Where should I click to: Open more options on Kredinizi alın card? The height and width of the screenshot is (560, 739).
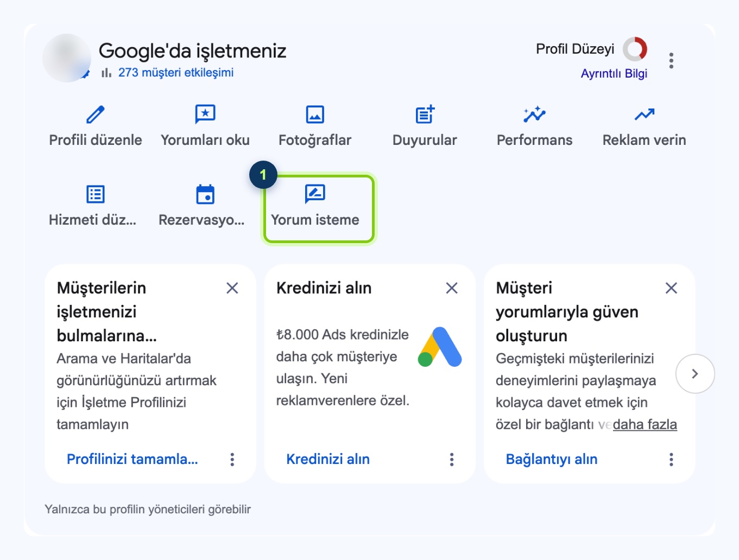452,460
